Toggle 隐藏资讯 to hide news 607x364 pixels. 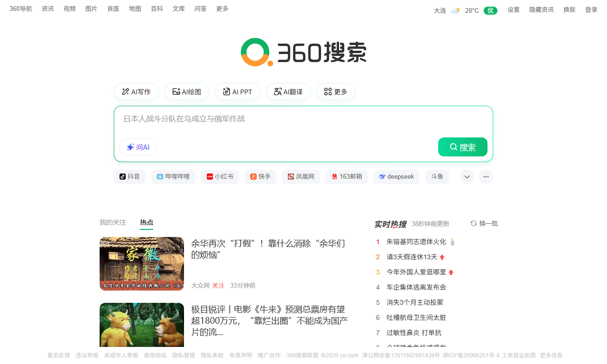(x=542, y=9)
